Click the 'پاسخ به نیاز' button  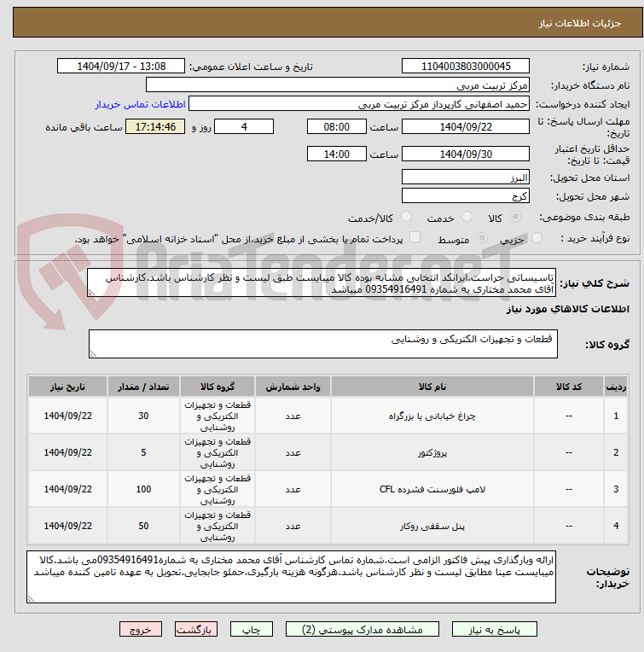pos(494,629)
